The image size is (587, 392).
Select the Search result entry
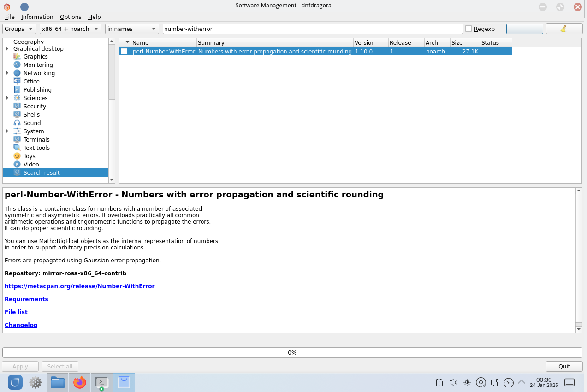tap(55, 172)
